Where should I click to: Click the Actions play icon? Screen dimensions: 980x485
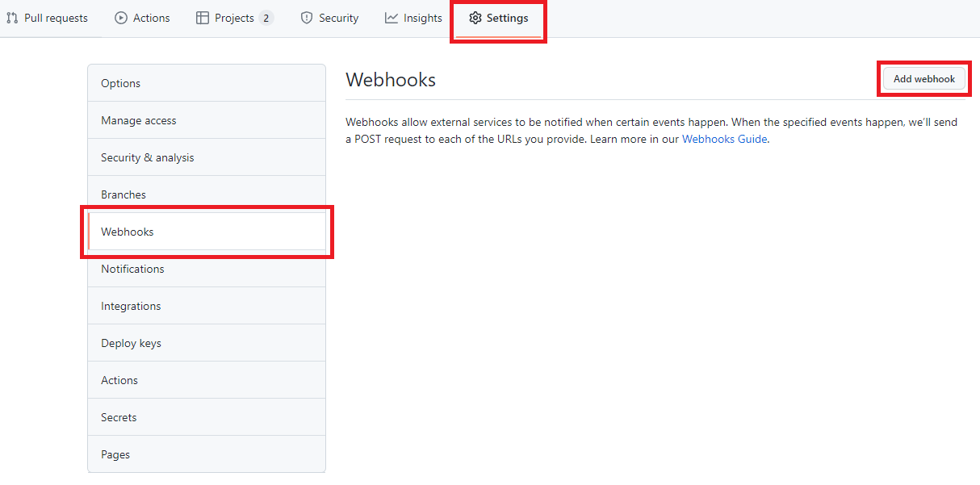click(121, 18)
